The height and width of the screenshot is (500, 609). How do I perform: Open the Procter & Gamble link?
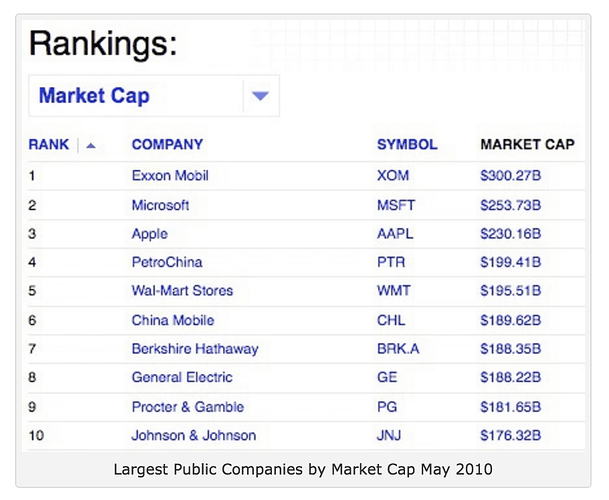tap(188, 407)
